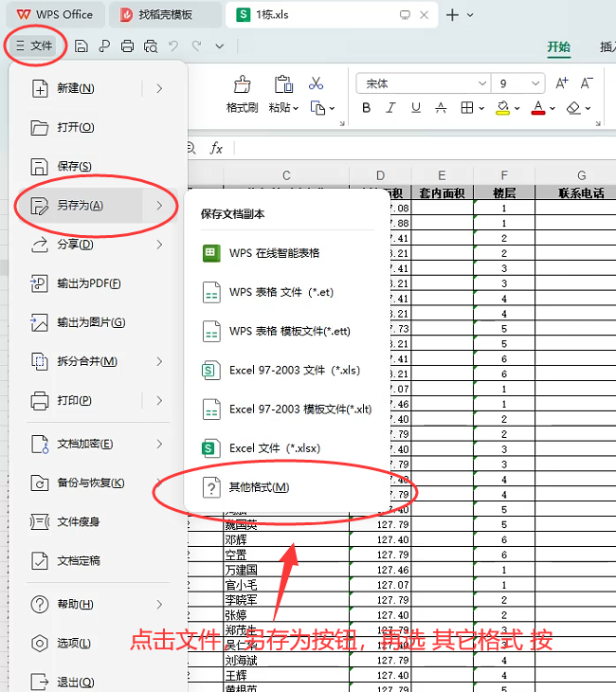
Task: Click the save icon in quick access toolbar
Action: [82, 46]
